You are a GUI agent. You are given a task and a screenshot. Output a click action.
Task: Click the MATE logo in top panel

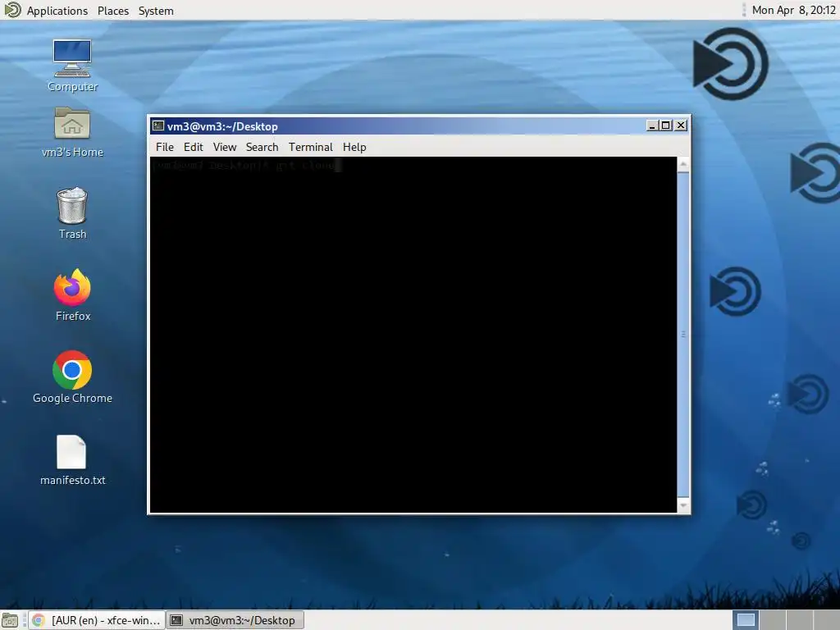(11, 10)
